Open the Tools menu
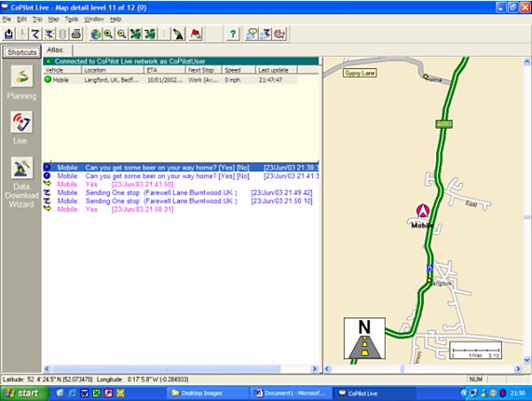This screenshot has width=532, height=401. [72, 19]
